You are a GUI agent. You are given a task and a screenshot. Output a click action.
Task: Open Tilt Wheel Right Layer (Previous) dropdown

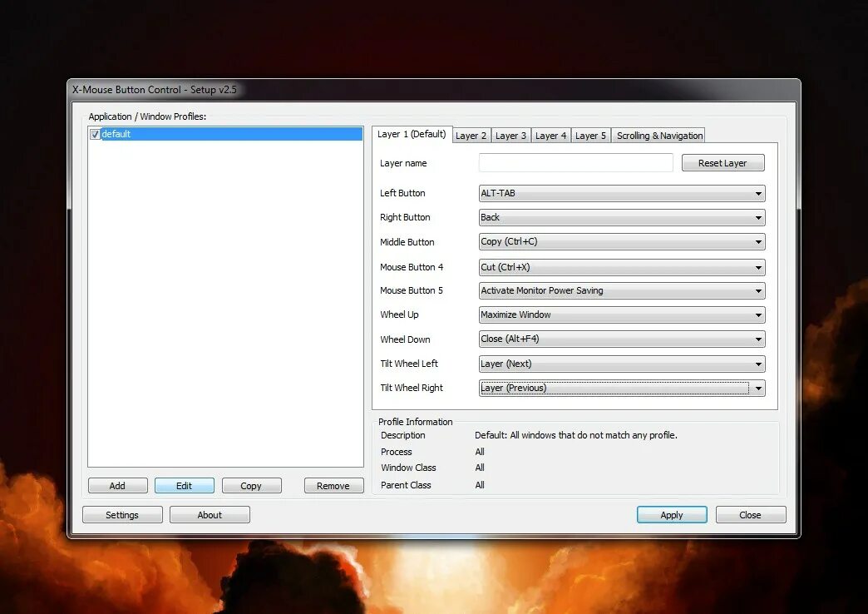622,388
